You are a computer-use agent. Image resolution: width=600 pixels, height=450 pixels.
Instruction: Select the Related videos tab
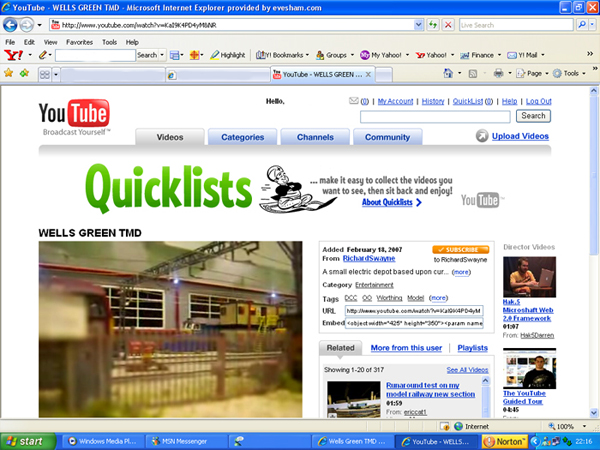[x=340, y=348]
